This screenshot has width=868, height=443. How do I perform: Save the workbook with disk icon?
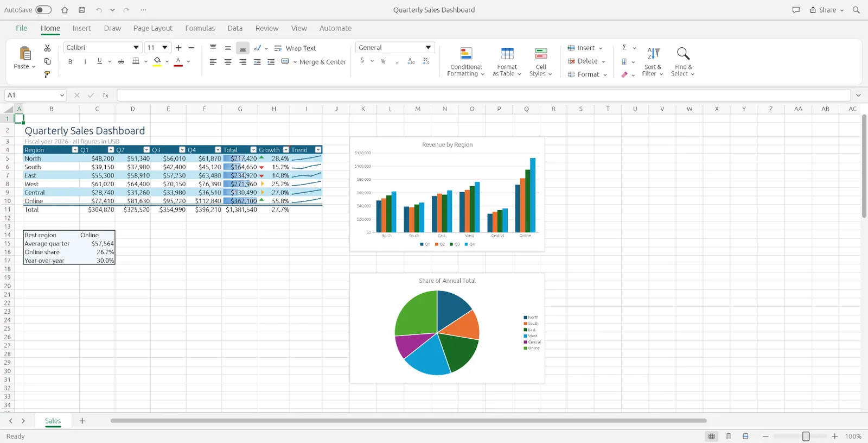81,10
